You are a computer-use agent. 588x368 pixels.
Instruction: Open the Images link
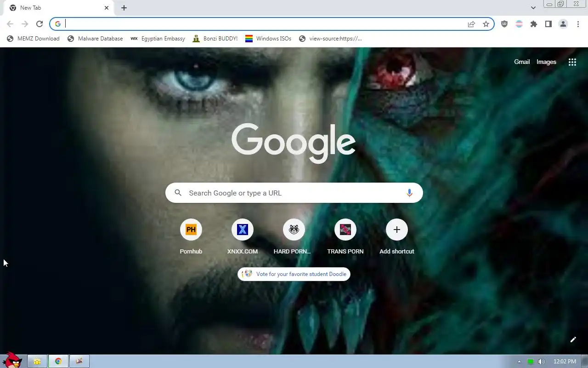click(x=546, y=62)
